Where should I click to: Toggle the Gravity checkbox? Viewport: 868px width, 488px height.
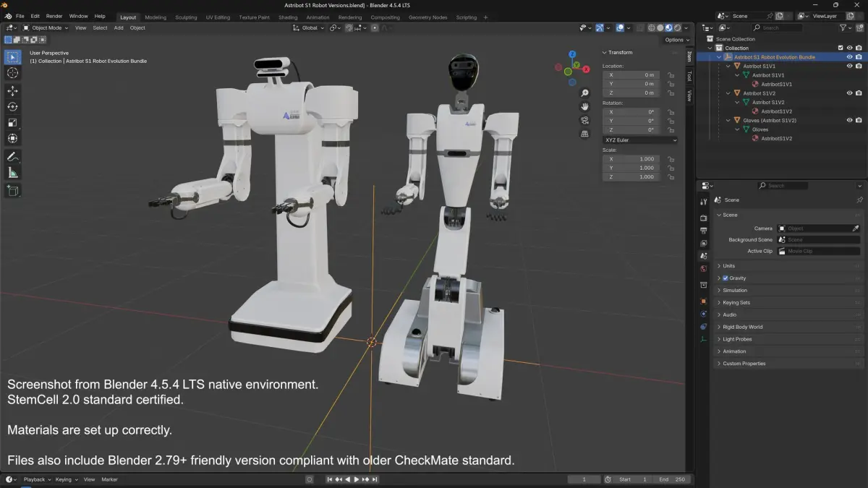click(x=726, y=278)
